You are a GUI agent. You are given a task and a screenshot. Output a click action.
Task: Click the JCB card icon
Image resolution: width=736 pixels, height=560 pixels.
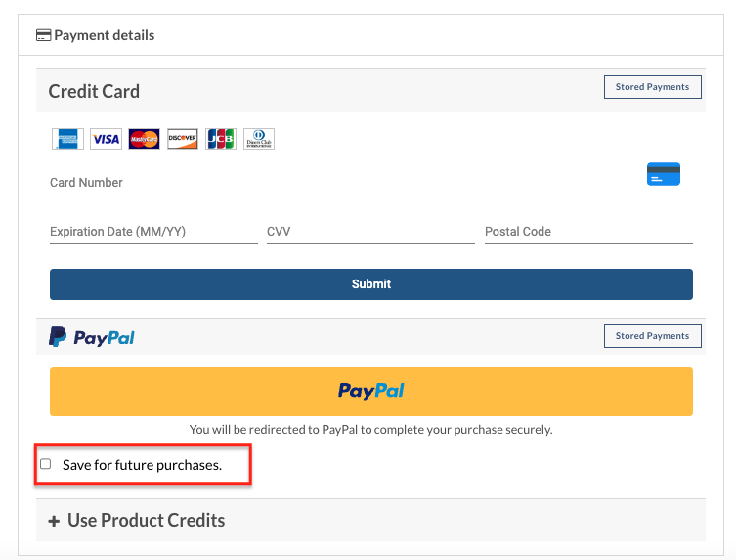click(220, 139)
